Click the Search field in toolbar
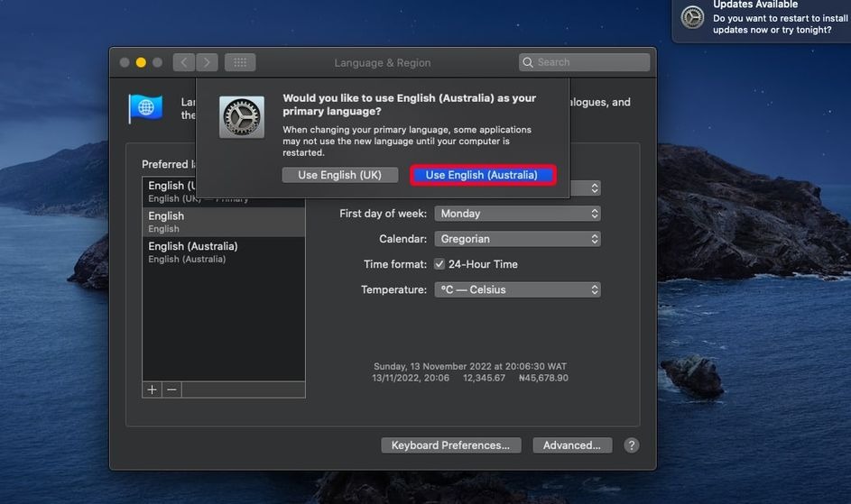Screen dimensions: 851x504 tap(590, 62)
